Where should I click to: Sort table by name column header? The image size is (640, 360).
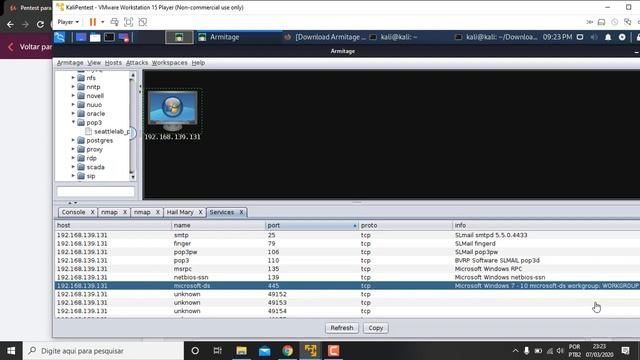coord(218,225)
